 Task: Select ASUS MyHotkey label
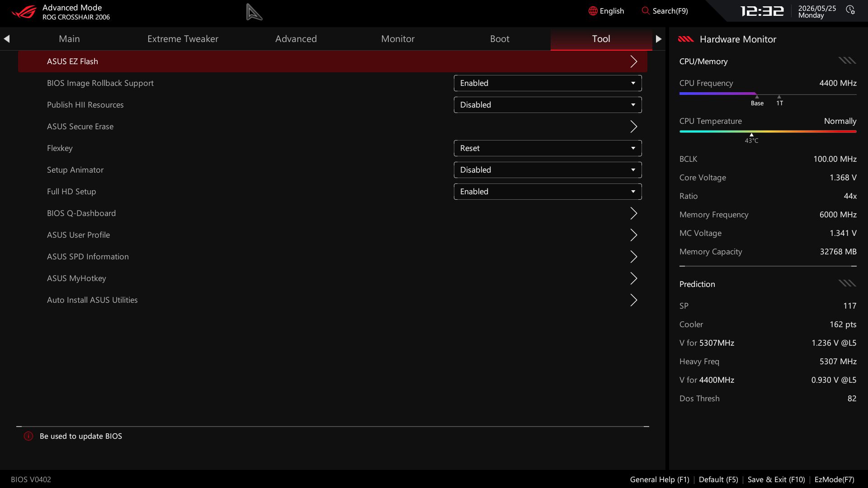point(76,278)
